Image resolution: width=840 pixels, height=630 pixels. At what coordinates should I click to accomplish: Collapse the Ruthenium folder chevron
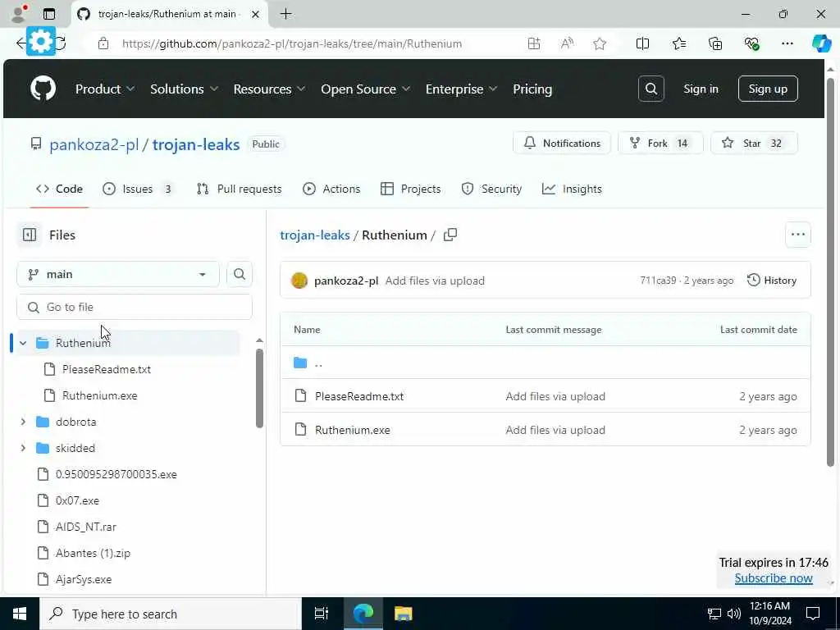click(23, 343)
